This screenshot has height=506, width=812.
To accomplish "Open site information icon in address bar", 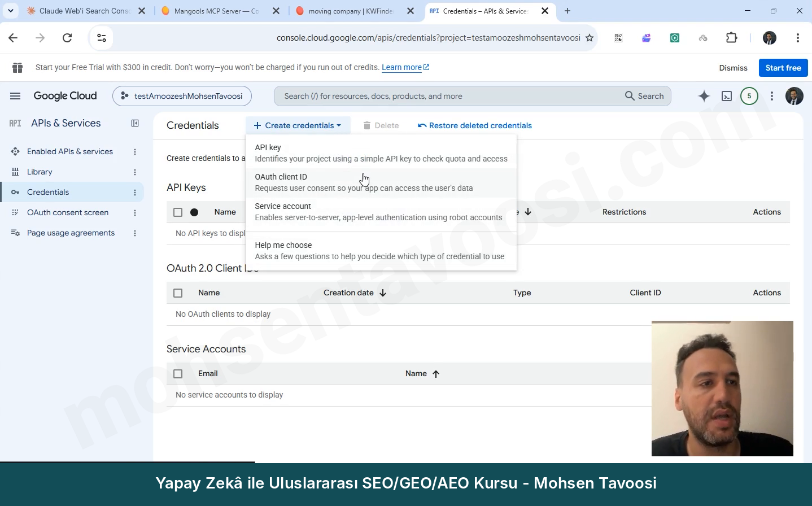I will tap(102, 38).
